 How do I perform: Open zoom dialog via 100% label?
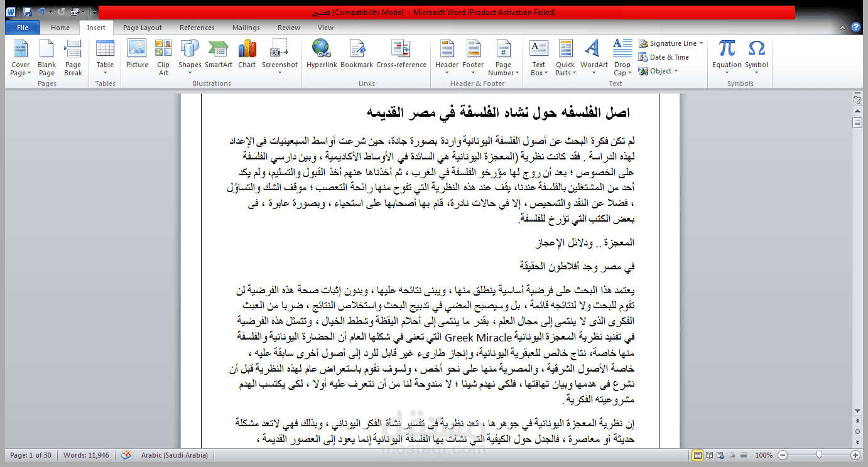764,455
